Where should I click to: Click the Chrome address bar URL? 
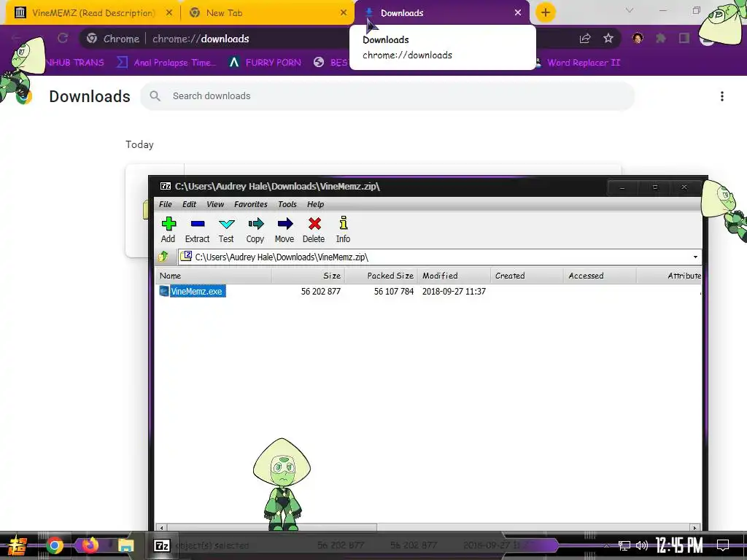pos(201,39)
